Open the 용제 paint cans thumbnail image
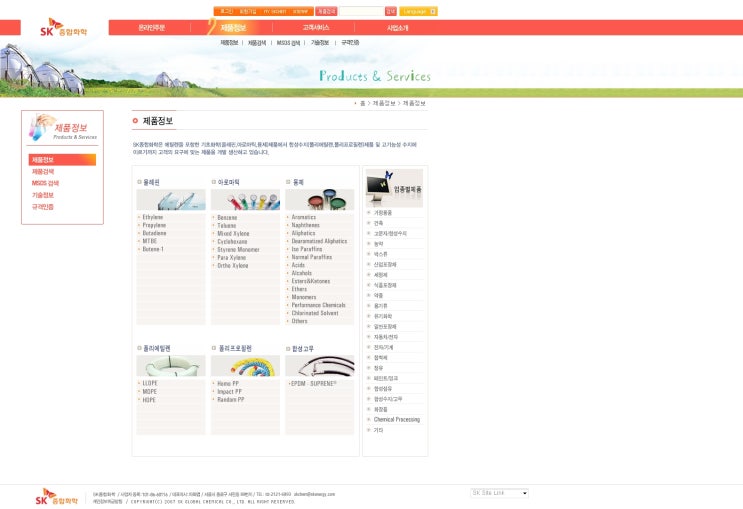 (320, 200)
